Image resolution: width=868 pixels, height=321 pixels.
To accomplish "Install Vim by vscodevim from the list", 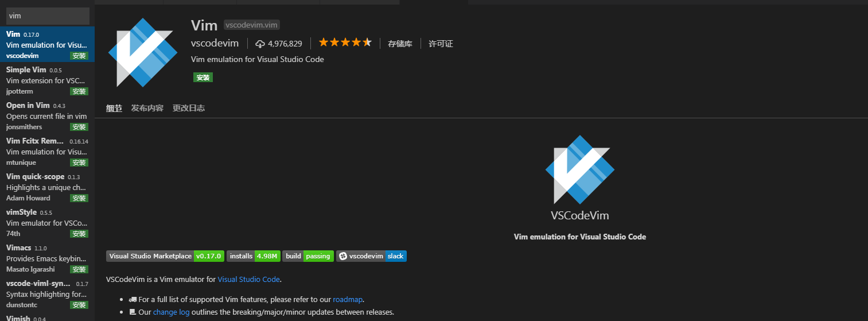I will [79, 56].
